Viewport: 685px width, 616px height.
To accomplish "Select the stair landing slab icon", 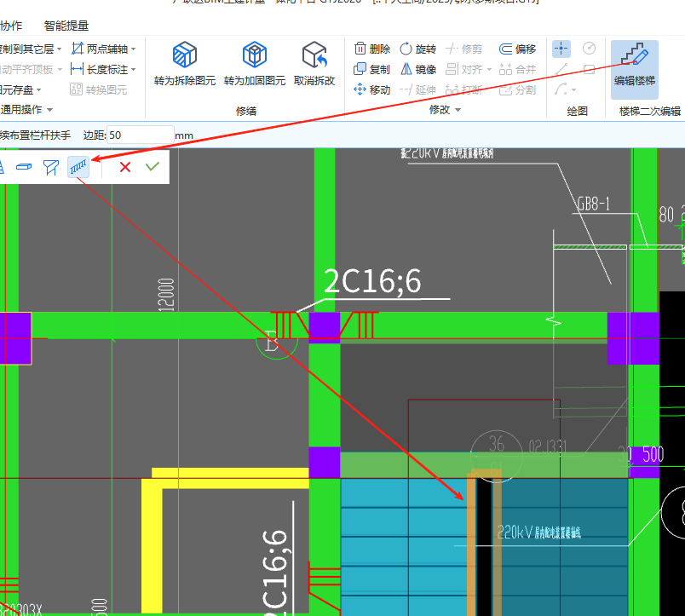I will tap(50, 167).
